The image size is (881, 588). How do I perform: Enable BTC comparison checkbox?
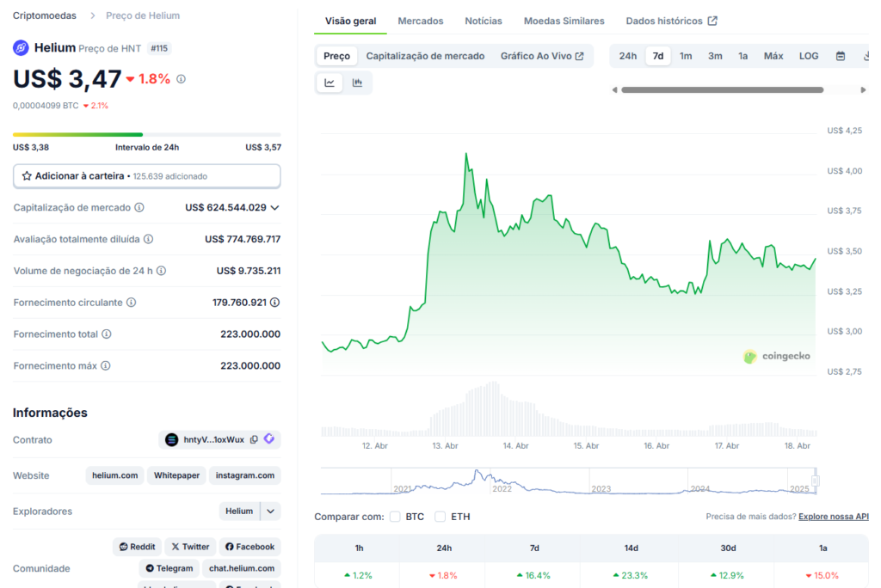pyautogui.click(x=395, y=517)
